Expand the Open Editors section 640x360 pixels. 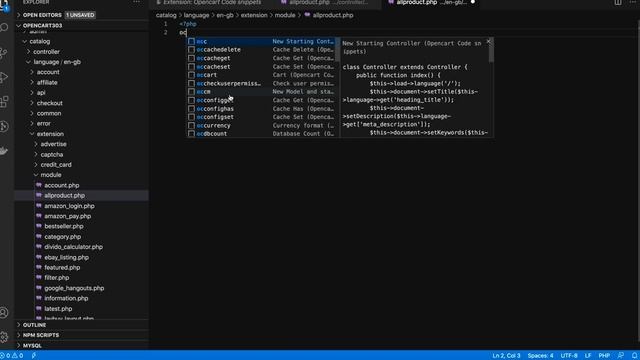(42, 15)
